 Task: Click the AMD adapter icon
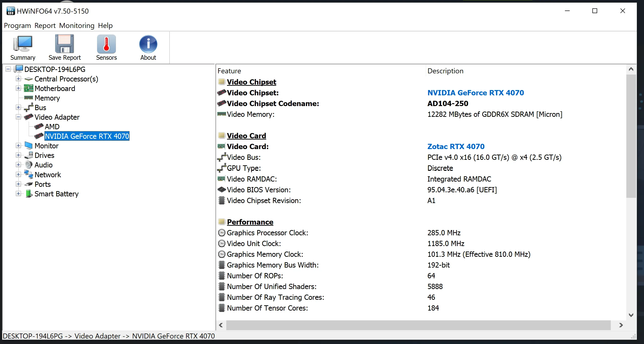[39, 127]
